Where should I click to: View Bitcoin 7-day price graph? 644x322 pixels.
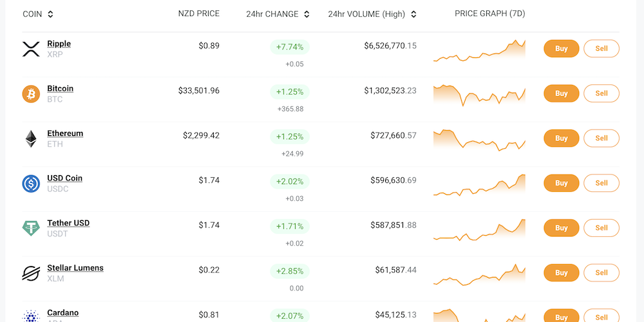pyautogui.click(x=479, y=95)
